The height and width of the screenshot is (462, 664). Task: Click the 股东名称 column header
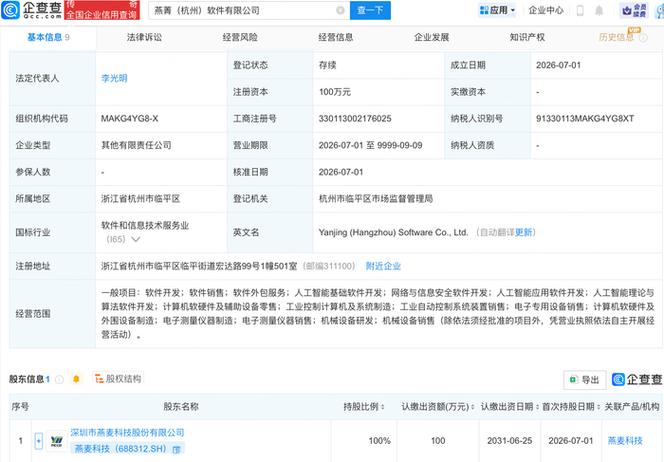click(x=181, y=407)
